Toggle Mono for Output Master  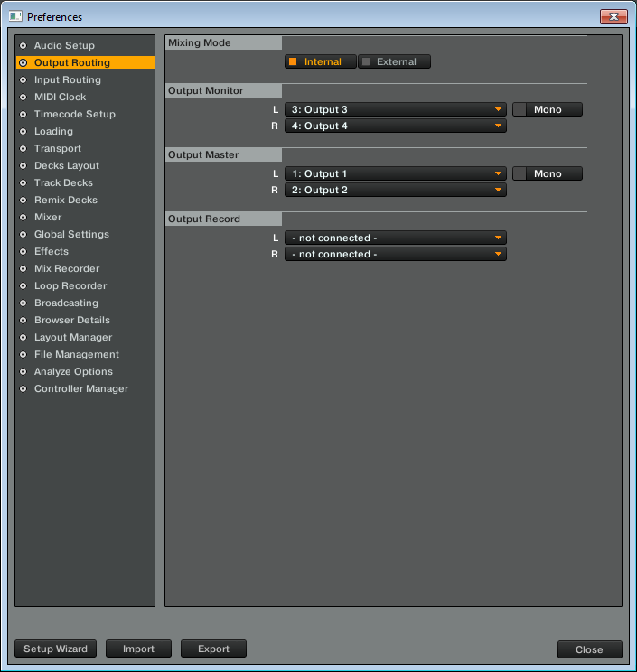548,173
